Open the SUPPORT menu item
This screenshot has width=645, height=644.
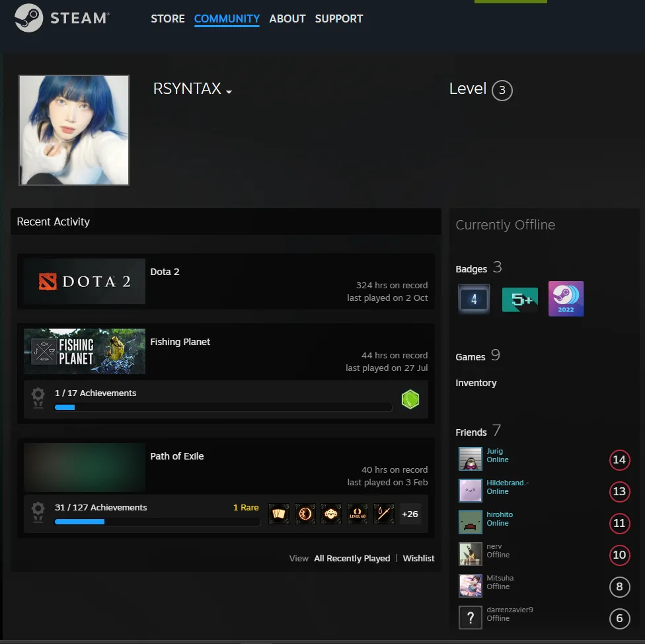pos(339,19)
